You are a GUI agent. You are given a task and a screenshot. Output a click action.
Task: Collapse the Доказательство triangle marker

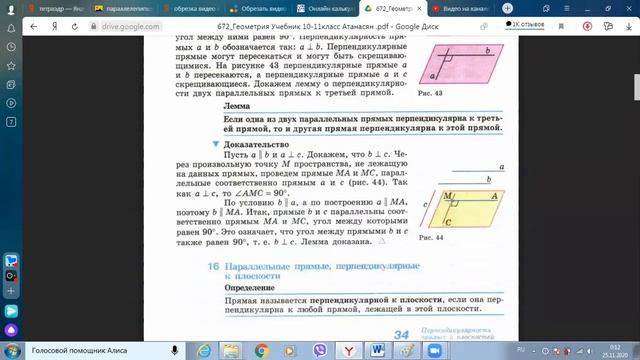tap(216, 144)
